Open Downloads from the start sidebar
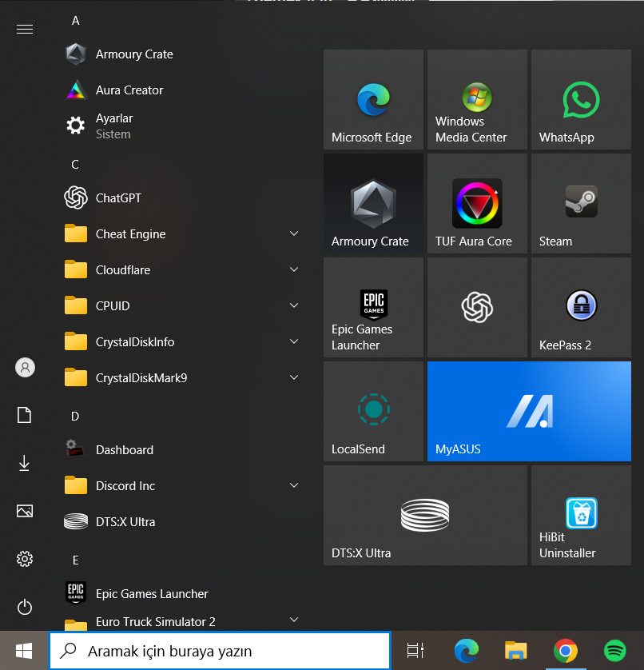Viewport: 644px width, 670px height. [24, 463]
